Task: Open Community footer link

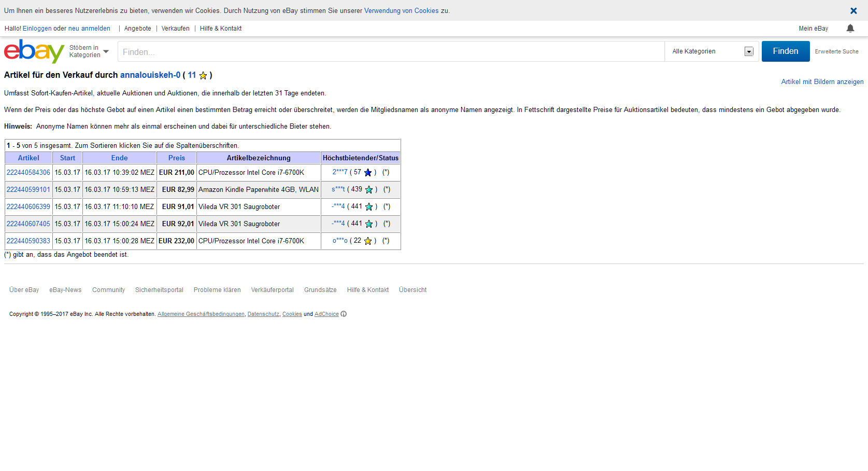Action: pyautogui.click(x=108, y=290)
